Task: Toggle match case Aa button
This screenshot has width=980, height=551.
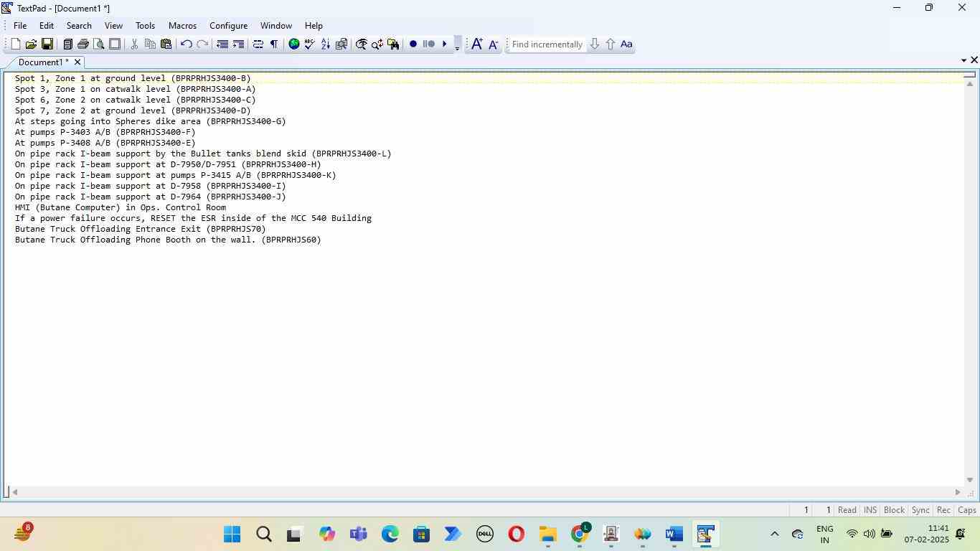Action: [x=626, y=44]
